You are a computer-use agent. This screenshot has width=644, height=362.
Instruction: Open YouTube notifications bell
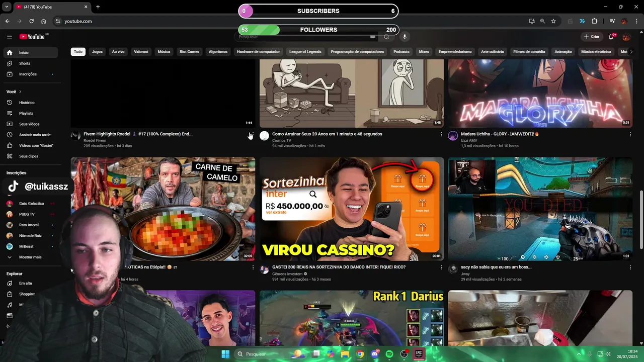tap(611, 37)
